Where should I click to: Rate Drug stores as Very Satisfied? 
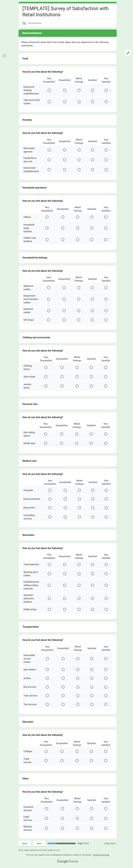tap(106, 508)
